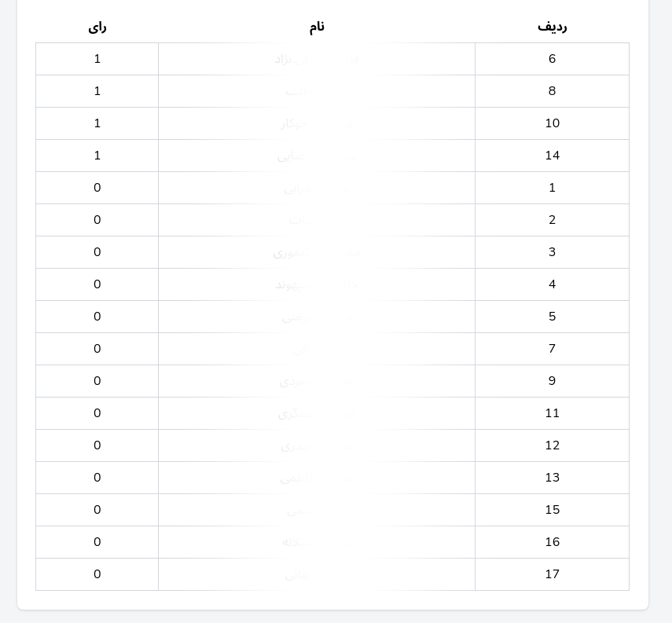Screen dimensions: 672x623
Task: Click the cell showing row number 10
Action: tap(552, 123)
